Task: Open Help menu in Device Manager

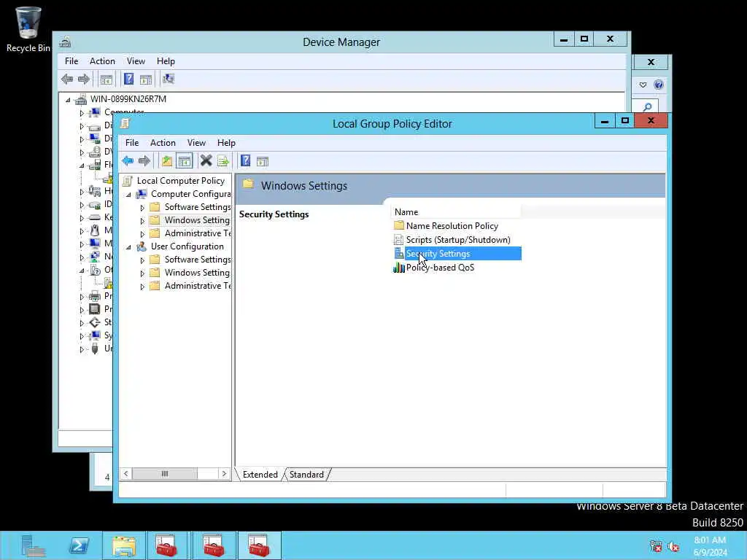Action: point(166,61)
